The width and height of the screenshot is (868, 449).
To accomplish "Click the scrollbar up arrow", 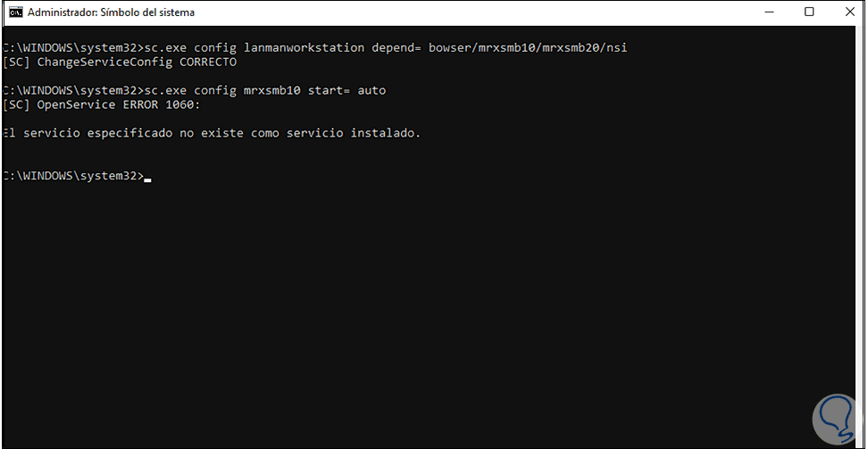I will [x=856, y=34].
